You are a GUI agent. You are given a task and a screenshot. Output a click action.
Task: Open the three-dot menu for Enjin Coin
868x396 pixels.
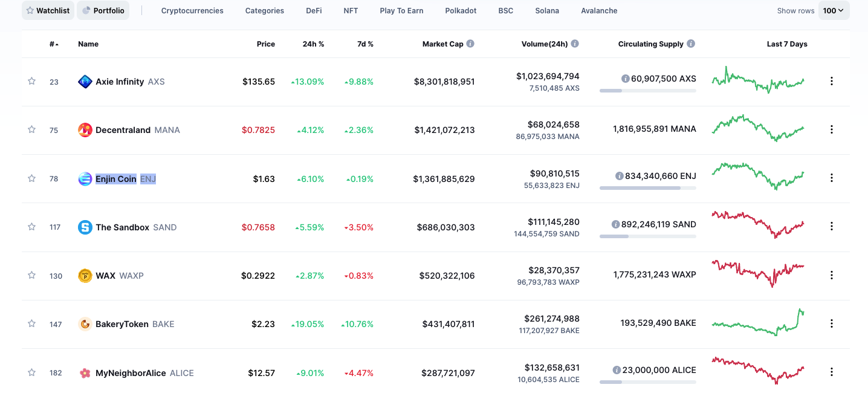(832, 178)
